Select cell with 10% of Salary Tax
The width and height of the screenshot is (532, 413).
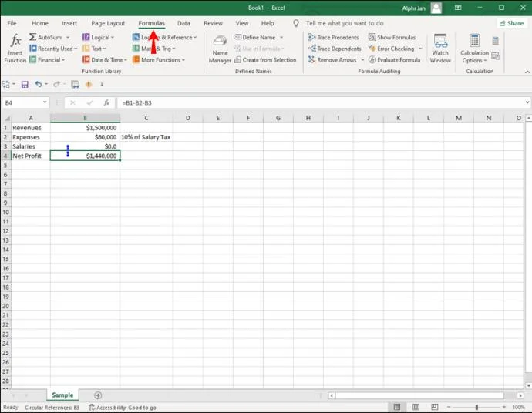146,137
